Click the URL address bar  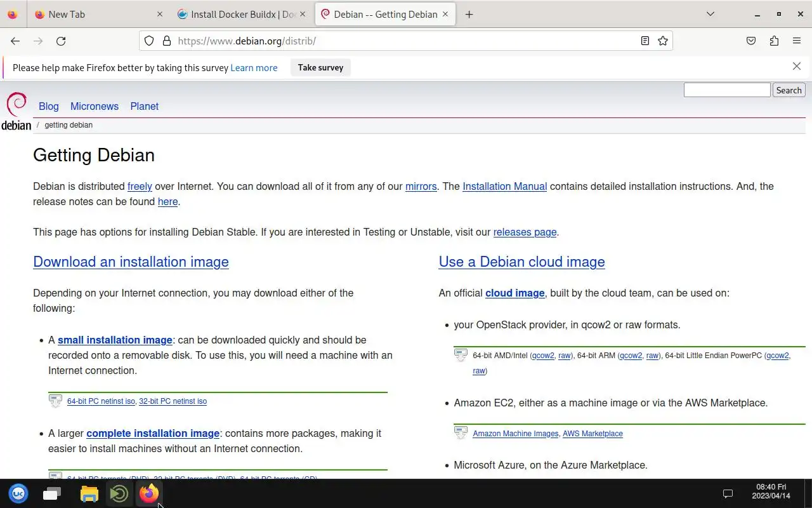(406, 41)
